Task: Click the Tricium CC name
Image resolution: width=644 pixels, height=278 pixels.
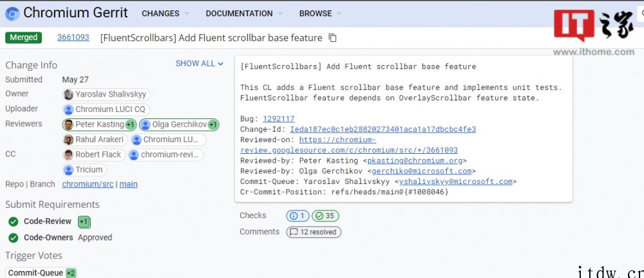Action: (89, 170)
